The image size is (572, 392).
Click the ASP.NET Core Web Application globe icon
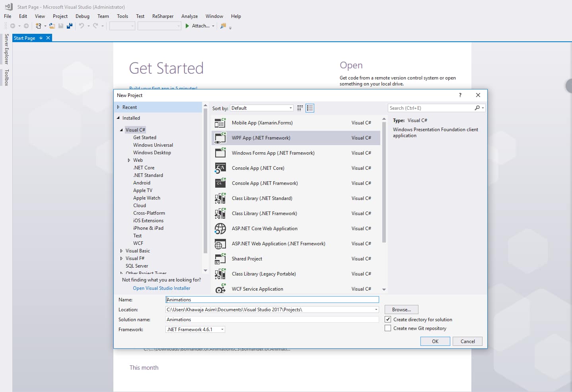(220, 229)
